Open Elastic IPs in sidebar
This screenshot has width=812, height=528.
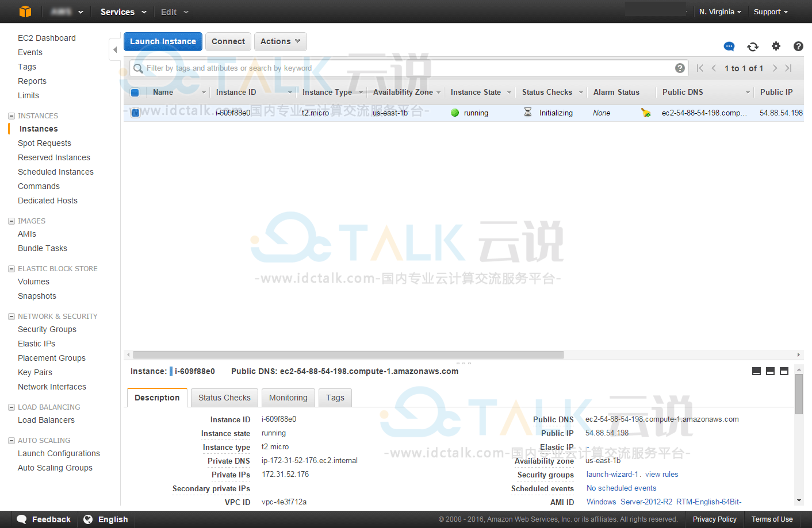(x=37, y=344)
